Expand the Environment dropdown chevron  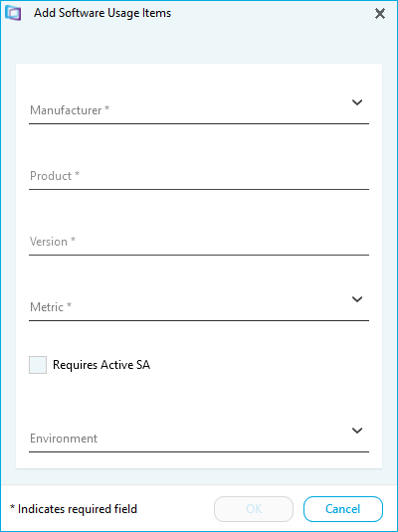click(x=357, y=431)
